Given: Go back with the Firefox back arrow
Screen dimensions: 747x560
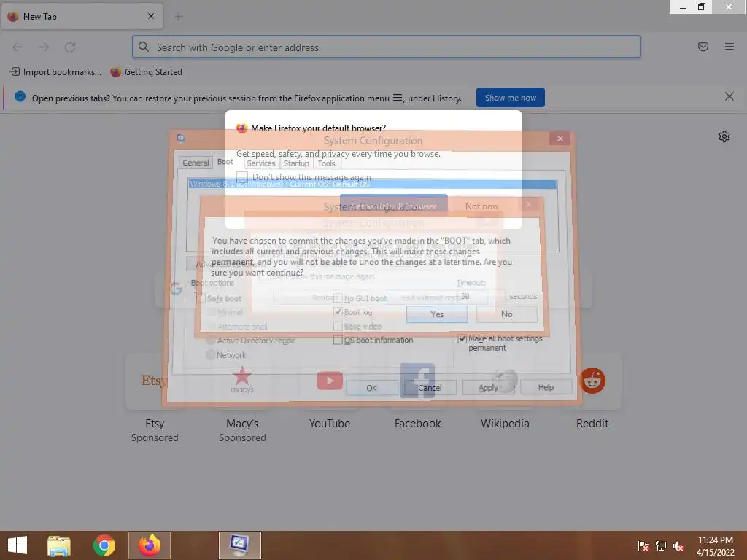Looking at the screenshot, I should (18, 47).
